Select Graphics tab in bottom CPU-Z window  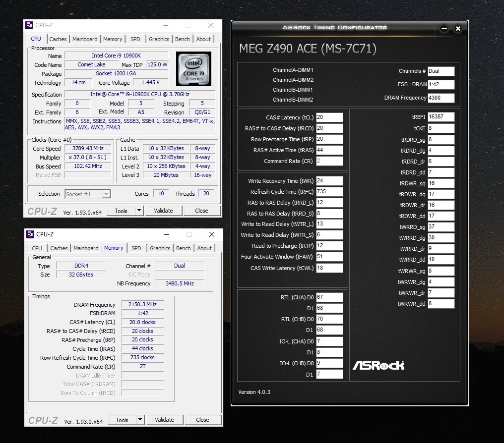tap(160, 248)
